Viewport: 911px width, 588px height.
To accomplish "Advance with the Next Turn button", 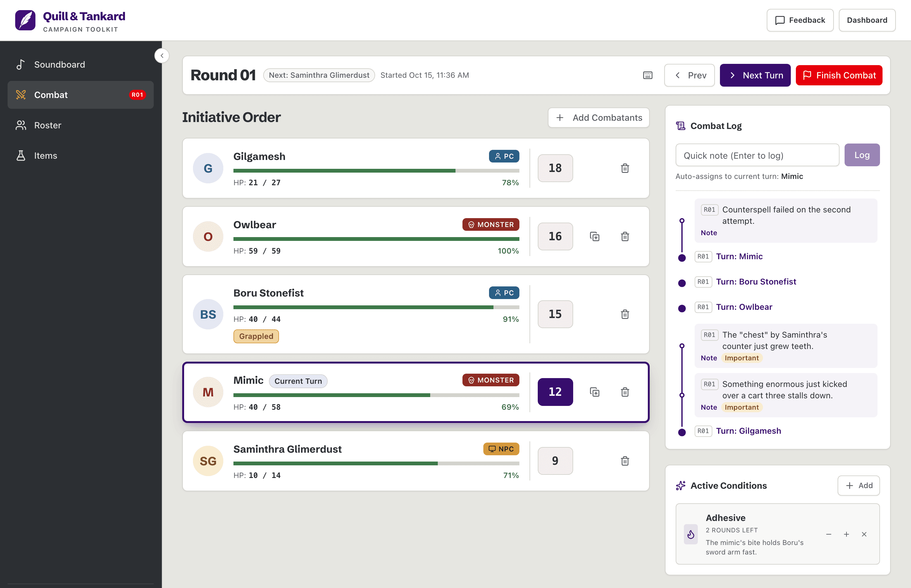I will click(755, 75).
